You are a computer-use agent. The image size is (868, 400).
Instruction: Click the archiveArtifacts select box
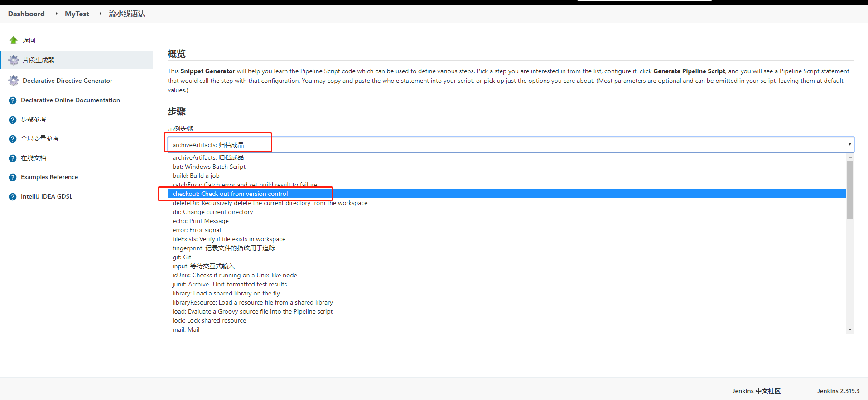pyautogui.click(x=511, y=145)
